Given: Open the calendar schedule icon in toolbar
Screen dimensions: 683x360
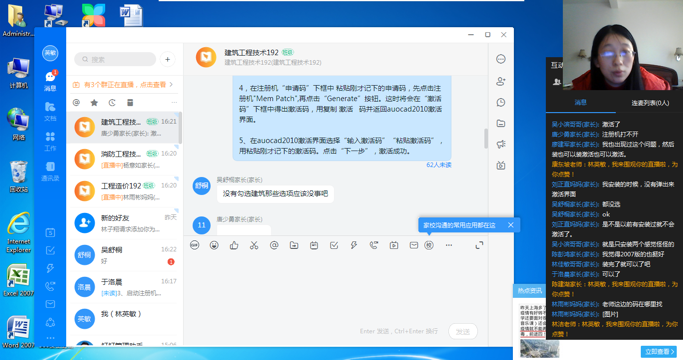Looking at the screenshot, I should coord(314,245).
